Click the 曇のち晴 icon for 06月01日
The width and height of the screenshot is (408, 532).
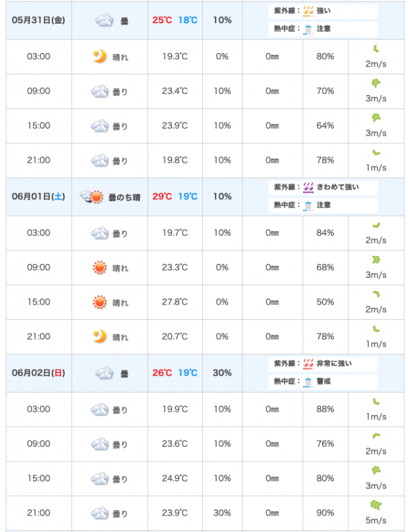coord(91,197)
